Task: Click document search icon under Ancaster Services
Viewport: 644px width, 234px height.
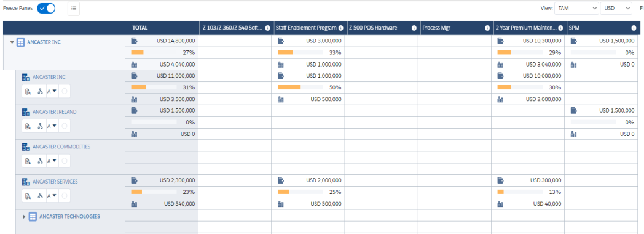Action: pyautogui.click(x=28, y=196)
